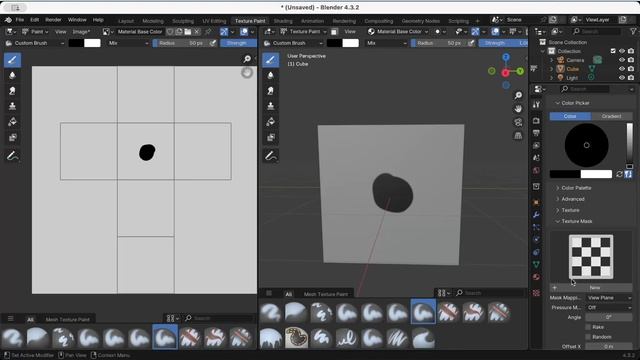Select Smear tool in image editor toolbar

coord(12,91)
